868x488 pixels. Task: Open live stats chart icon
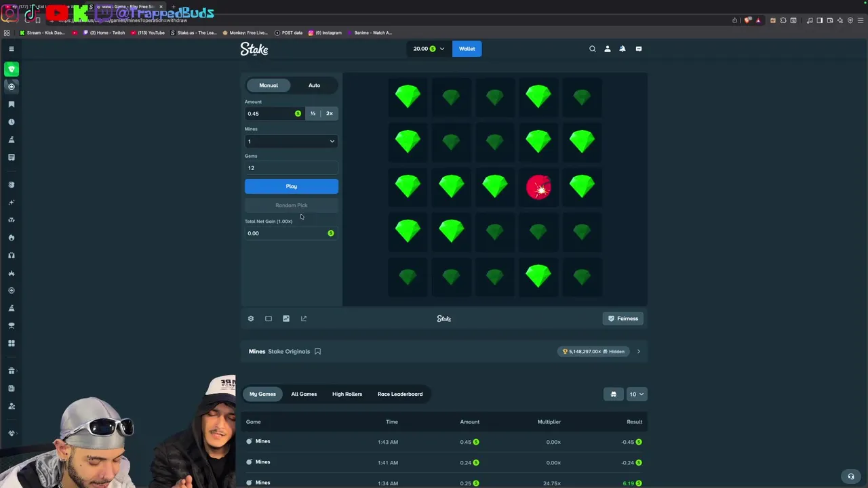pos(286,319)
